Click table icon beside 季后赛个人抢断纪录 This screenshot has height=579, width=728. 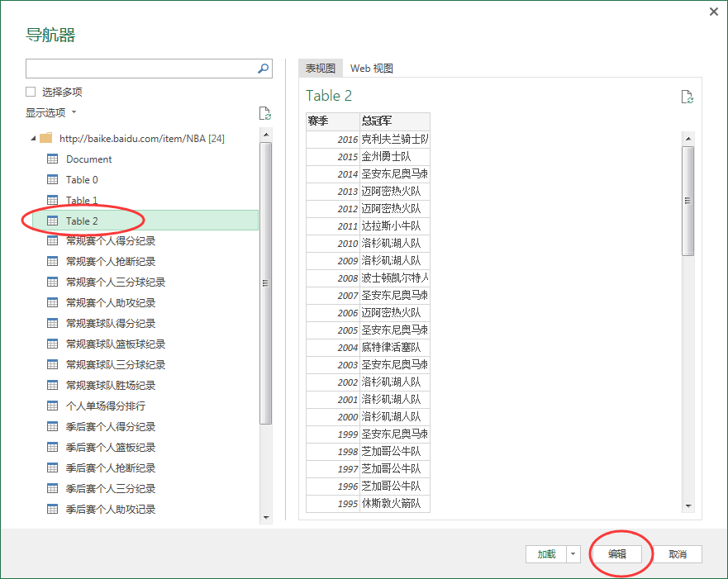(x=52, y=467)
